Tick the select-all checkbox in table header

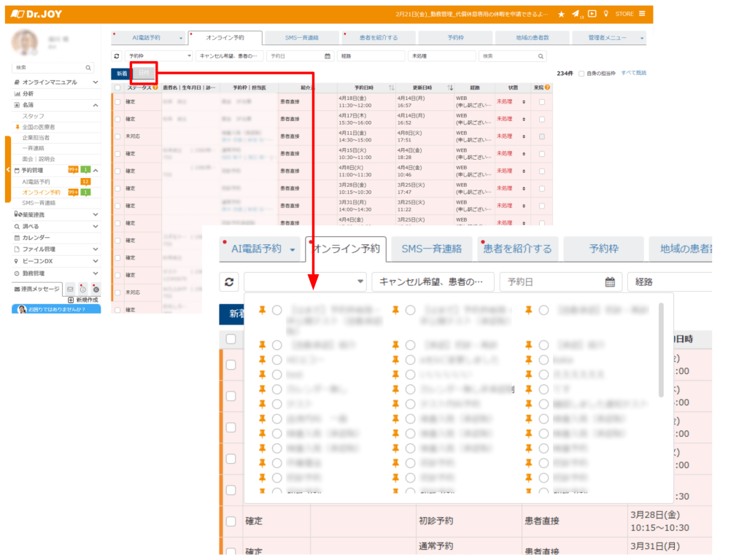coord(117,87)
